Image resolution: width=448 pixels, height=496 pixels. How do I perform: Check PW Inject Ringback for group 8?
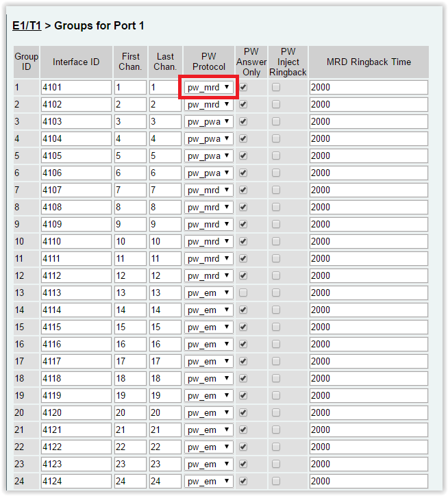(276, 207)
